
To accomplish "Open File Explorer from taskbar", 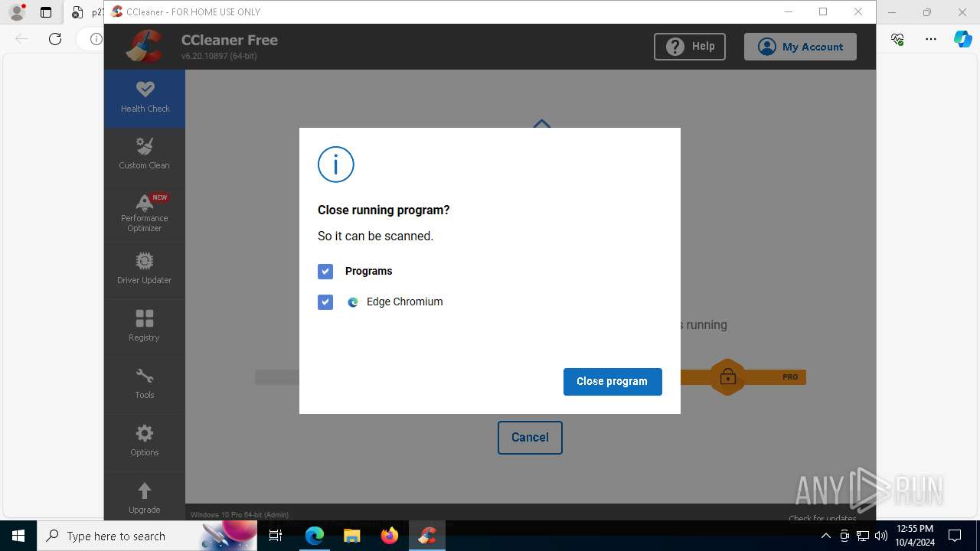I will pyautogui.click(x=352, y=536).
